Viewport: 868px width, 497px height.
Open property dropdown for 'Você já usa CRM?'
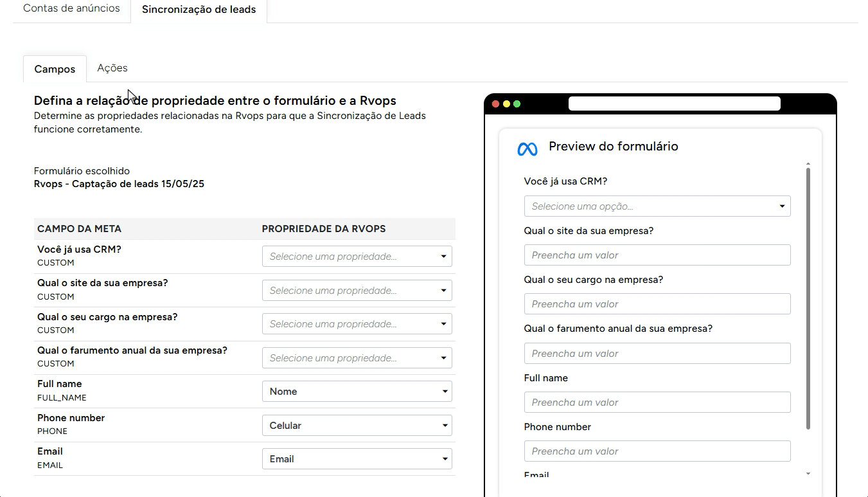(x=357, y=257)
